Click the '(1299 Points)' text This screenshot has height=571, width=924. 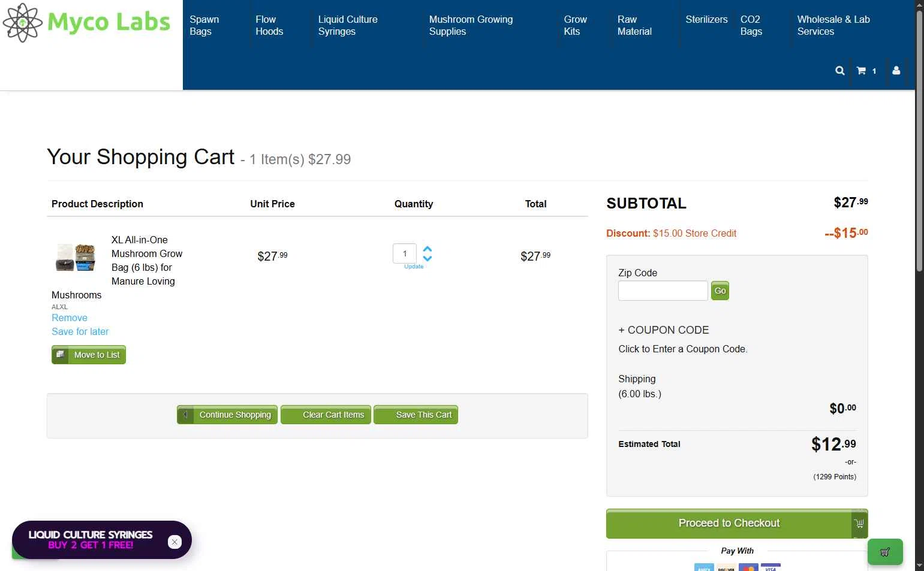tap(835, 477)
